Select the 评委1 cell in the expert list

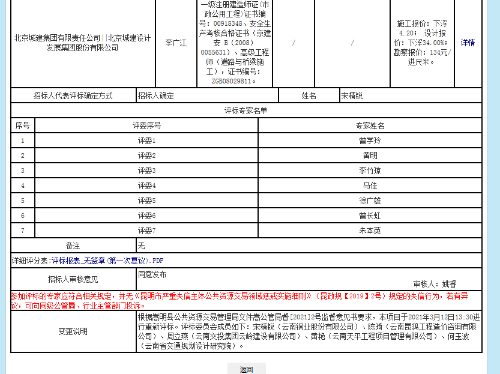coord(147,141)
